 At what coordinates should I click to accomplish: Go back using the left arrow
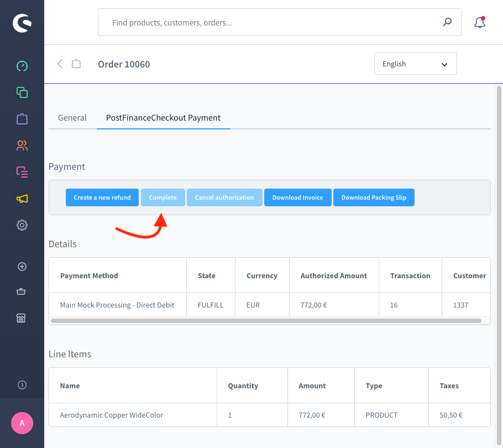pos(60,64)
